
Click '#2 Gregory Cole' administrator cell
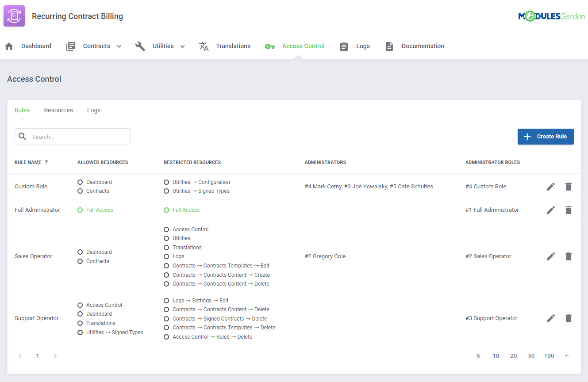pyautogui.click(x=325, y=256)
